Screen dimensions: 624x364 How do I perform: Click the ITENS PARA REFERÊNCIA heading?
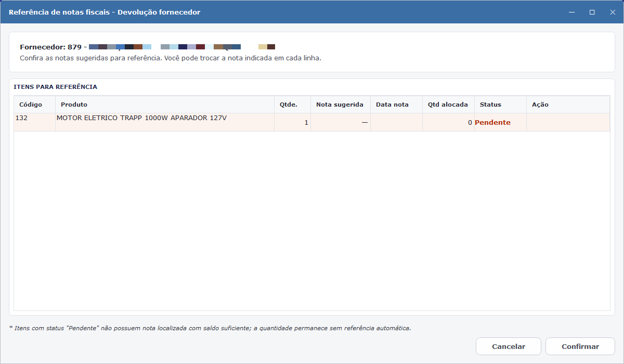click(55, 87)
